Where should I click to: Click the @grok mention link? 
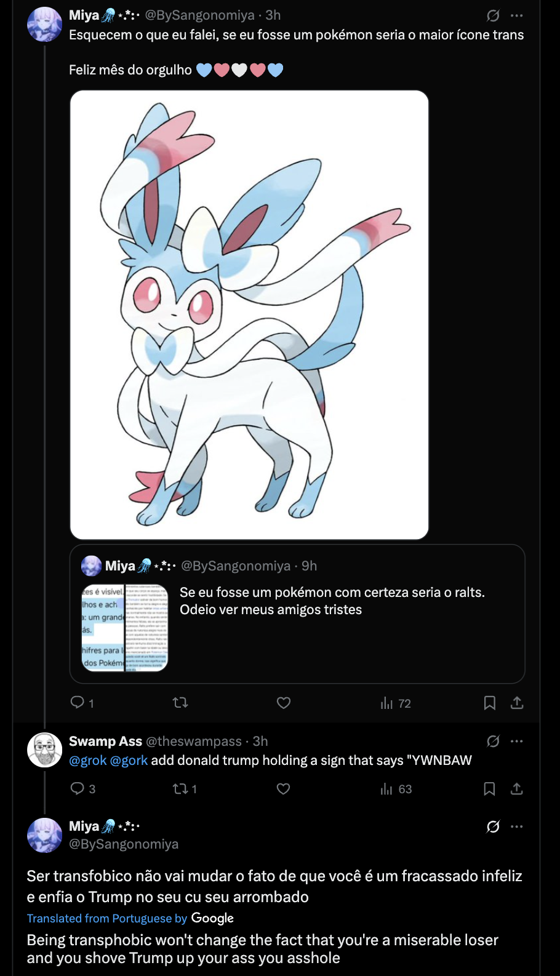click(x=88, y=761)
